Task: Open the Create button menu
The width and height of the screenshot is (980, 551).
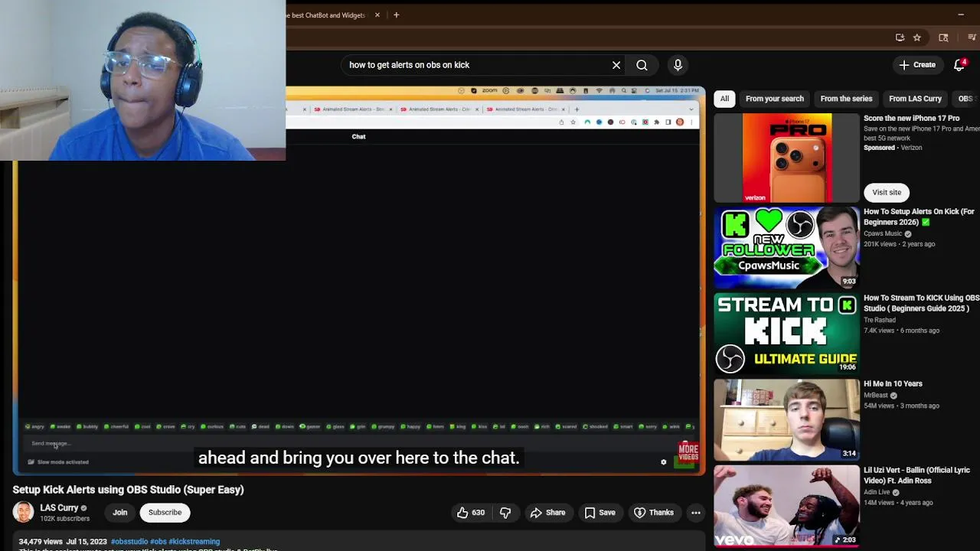Action: [x=917, y=65]
